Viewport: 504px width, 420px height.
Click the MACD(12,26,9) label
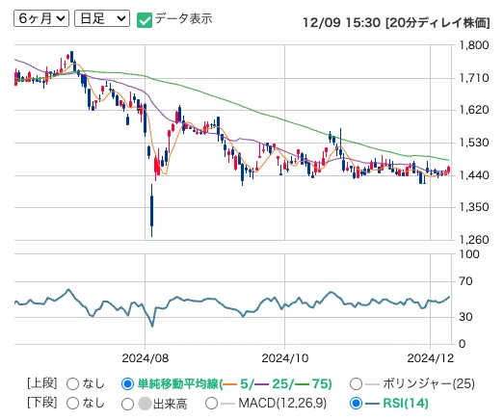pos(282,403)
